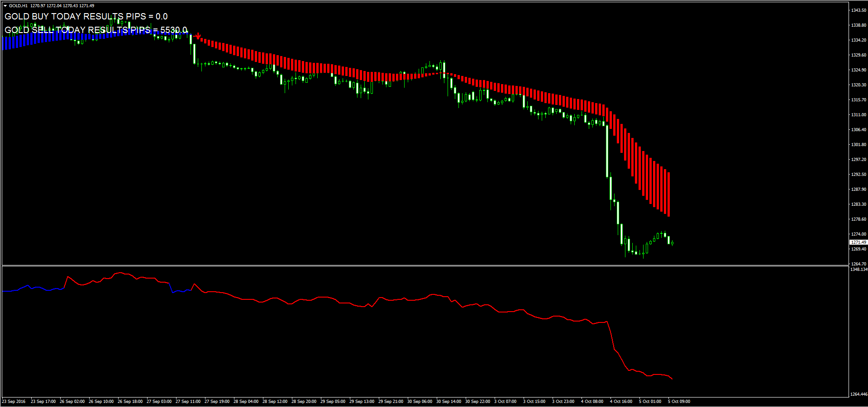
Task: Click the 4 Oct 08:00 time label
Action: click(x=592, y=402)
